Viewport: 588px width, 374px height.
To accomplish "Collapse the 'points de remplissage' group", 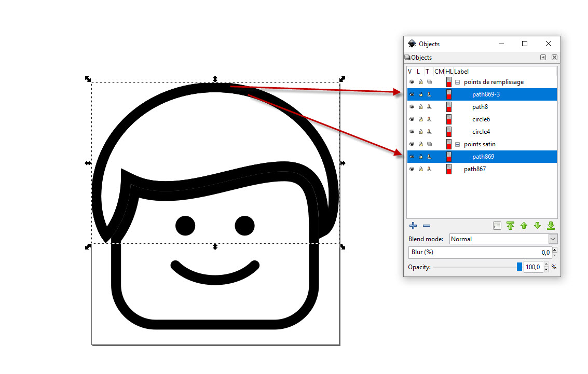I will point(458,82).
